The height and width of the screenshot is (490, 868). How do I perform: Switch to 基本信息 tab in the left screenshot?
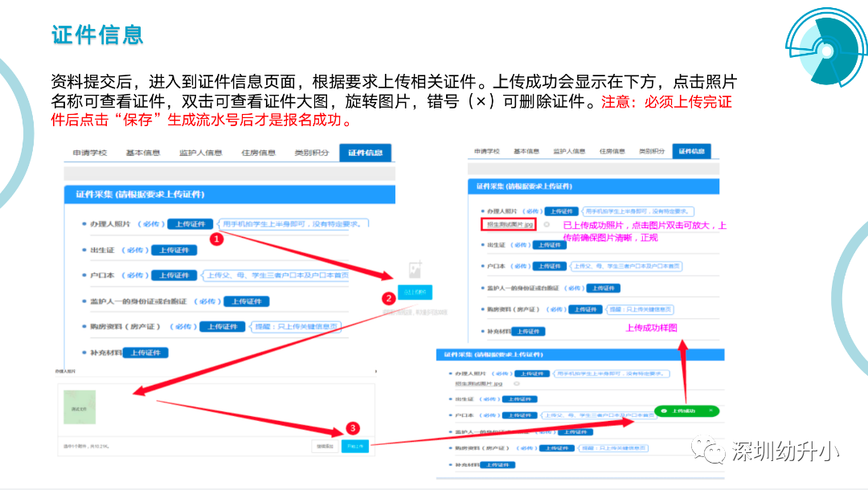tap(143, 153)
